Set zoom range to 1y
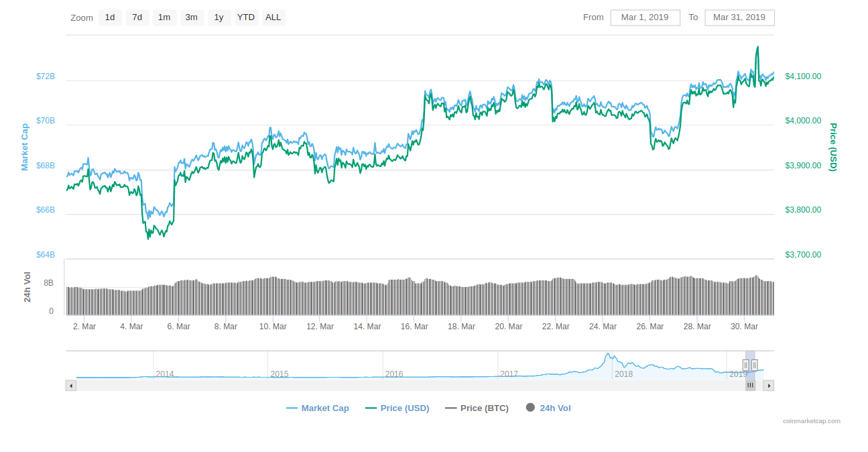This screenshot has height=452, width=868. tap(219, 17)
